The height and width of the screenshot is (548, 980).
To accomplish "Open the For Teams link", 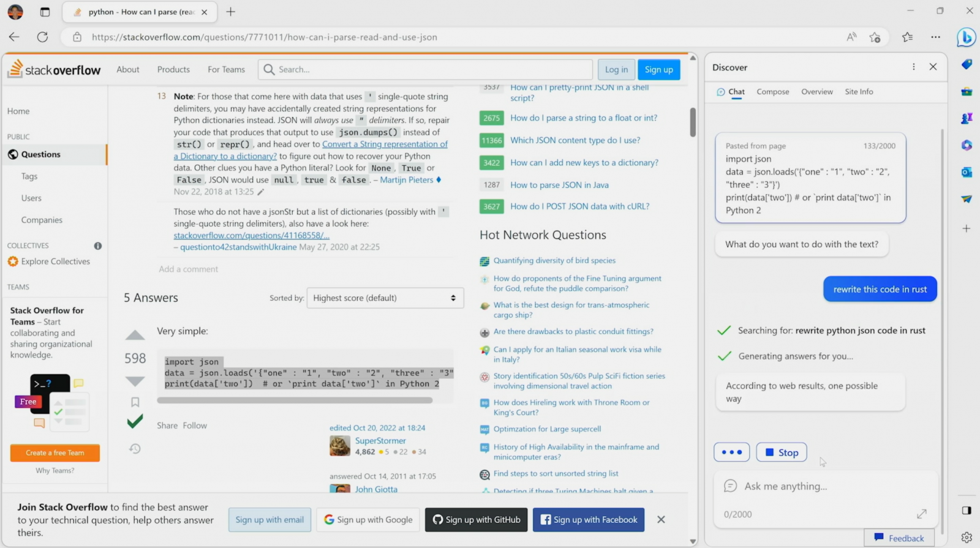I will [x=226, y=69].
